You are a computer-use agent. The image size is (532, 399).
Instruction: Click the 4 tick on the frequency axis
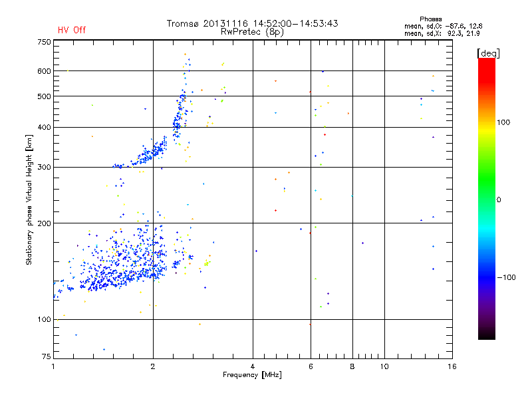click(253, 367)
